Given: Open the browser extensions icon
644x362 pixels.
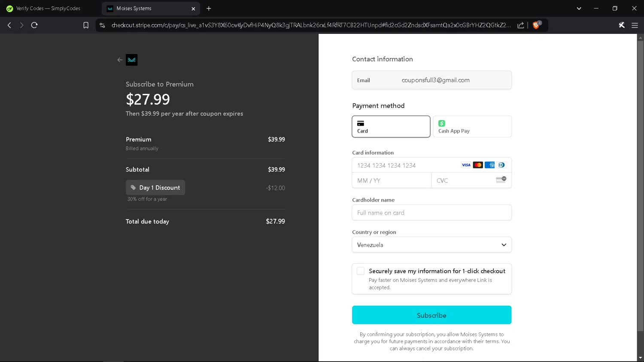Looking at the screenshot, I should (621, 25).
